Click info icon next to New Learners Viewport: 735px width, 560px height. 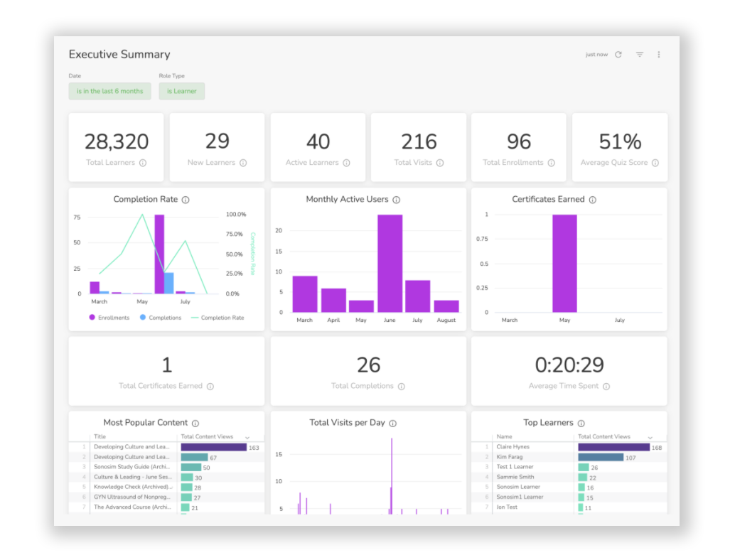tap(243, 163)
